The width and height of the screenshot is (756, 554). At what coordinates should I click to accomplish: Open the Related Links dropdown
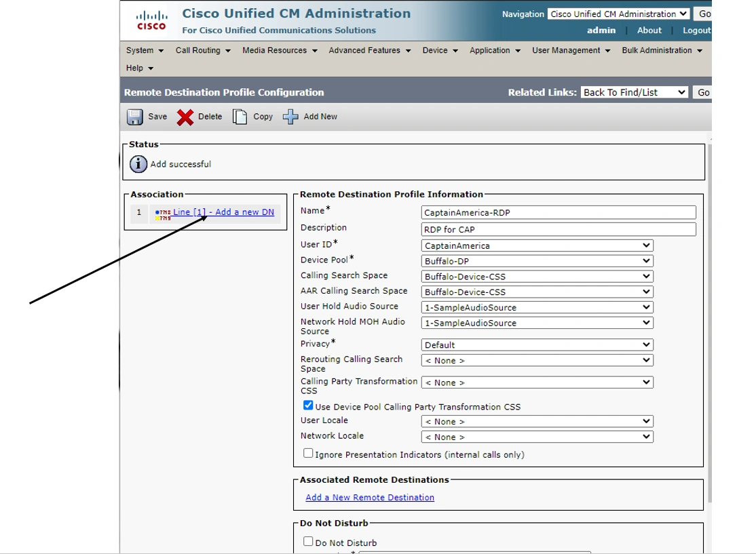pos(634,92)
